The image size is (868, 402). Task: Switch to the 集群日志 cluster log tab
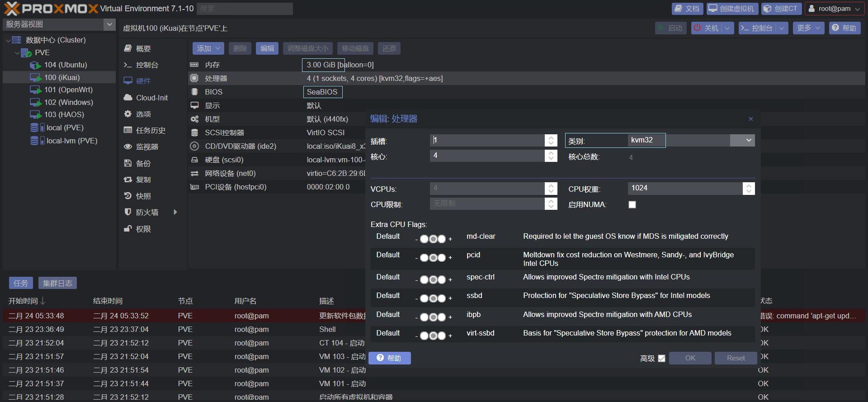point(57,283)
